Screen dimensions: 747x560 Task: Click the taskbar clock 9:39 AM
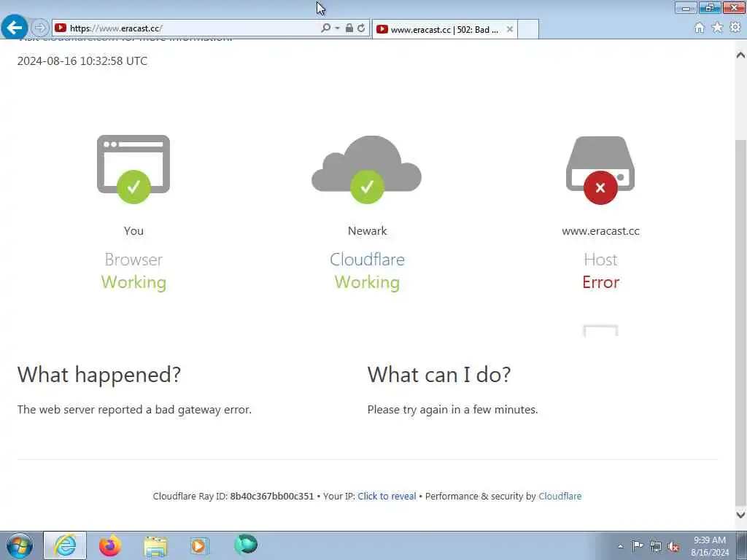[709, 545]
